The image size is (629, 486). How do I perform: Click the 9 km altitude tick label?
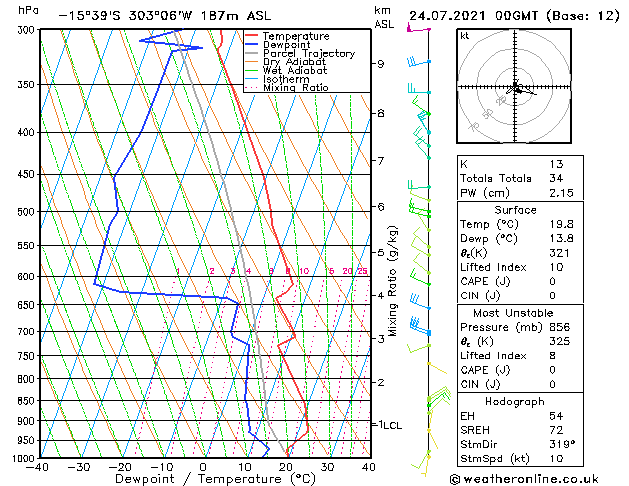tap(380, 64)
